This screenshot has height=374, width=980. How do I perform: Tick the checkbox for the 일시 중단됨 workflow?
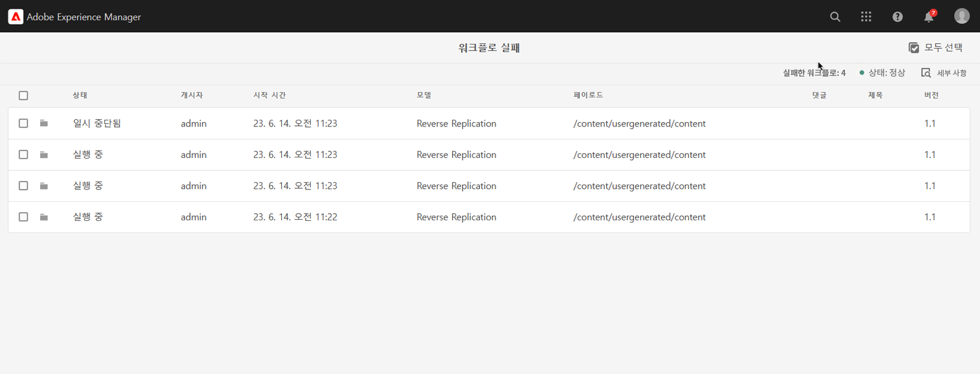pos(23,123)
